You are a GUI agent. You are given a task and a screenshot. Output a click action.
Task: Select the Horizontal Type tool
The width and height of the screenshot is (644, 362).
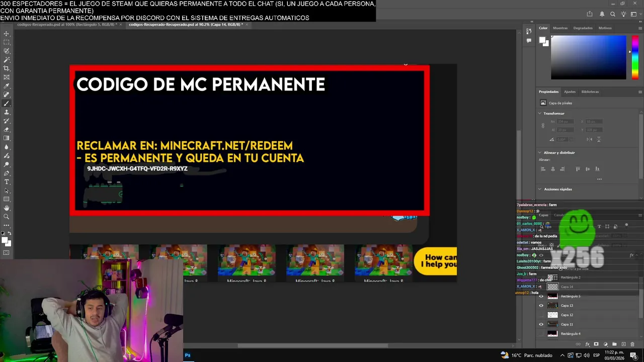click(x=7, y=182)
